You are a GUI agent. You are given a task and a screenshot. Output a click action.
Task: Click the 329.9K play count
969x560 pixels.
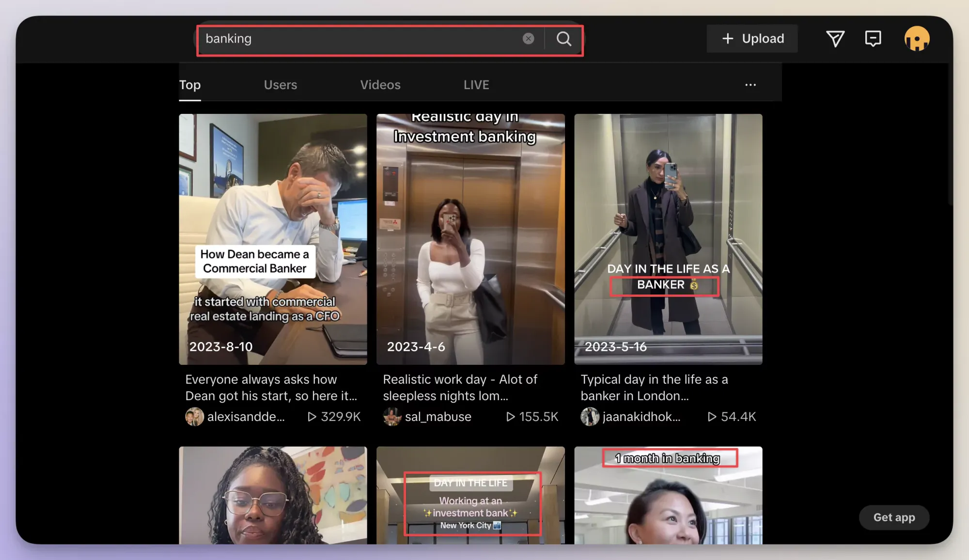(334, 417)
